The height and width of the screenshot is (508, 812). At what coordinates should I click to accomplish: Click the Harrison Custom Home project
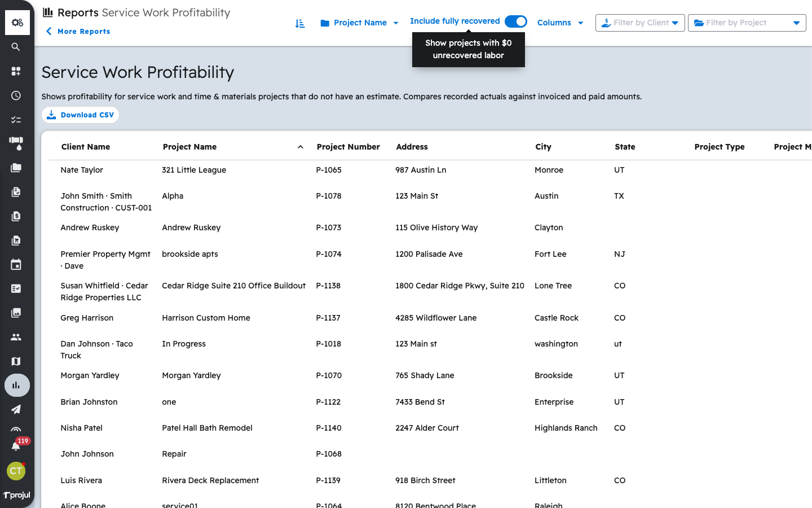(206, 318)
